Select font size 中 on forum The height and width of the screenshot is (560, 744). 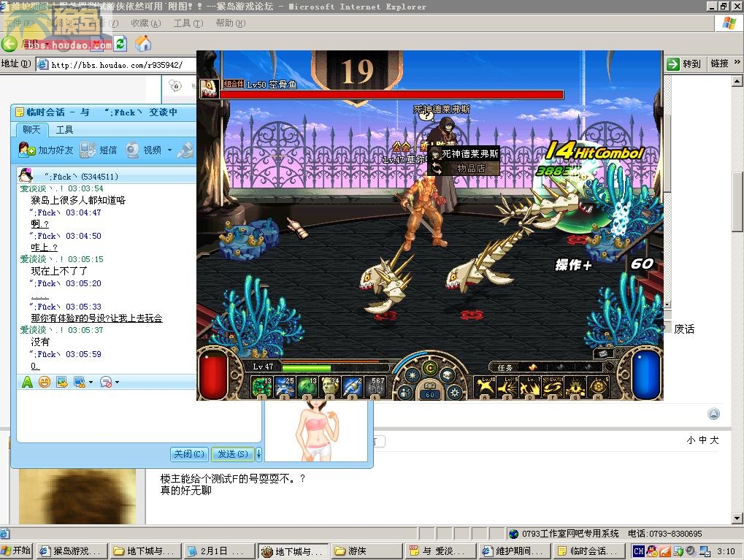coord(702,440)
